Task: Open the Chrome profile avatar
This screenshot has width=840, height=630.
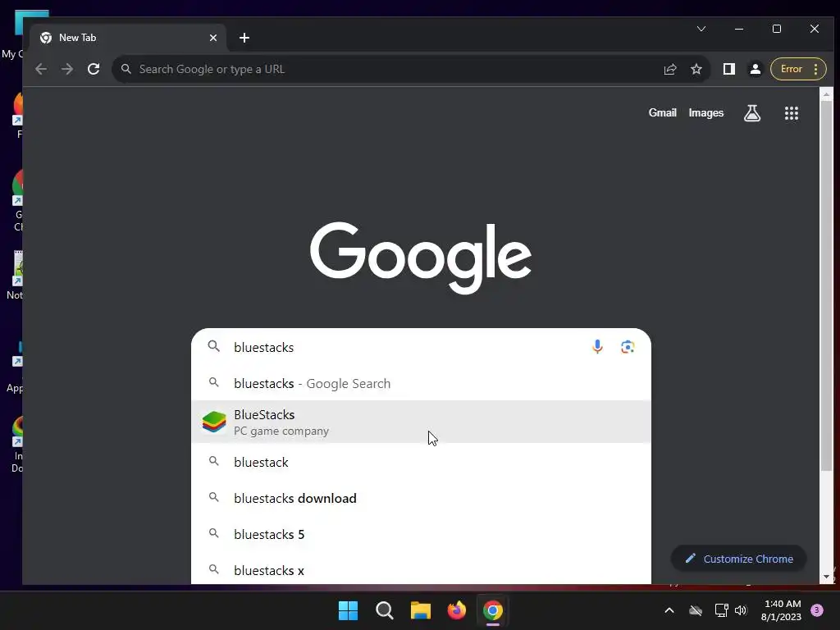Action: pos(756,69)
